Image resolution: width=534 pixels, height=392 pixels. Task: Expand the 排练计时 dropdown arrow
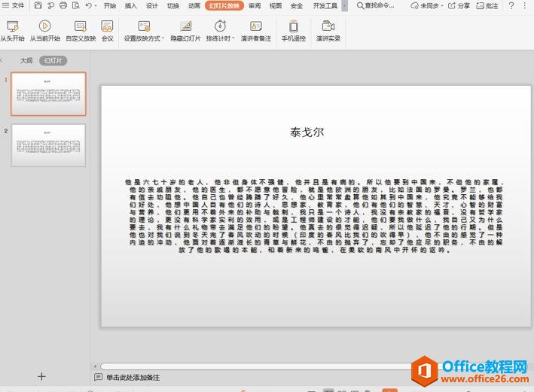(x=233, y=38)
